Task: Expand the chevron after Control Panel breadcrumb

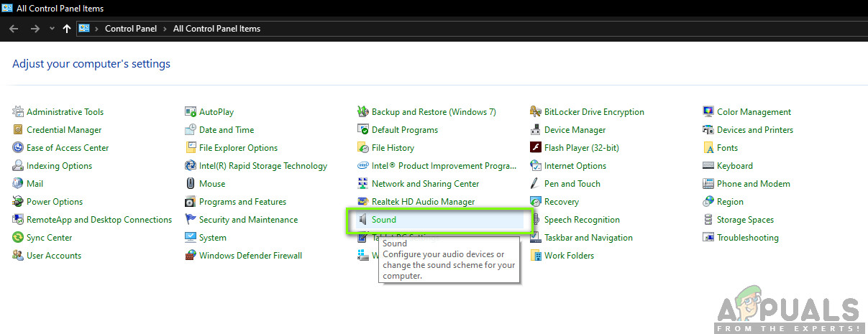Action: tap(167, 29)
